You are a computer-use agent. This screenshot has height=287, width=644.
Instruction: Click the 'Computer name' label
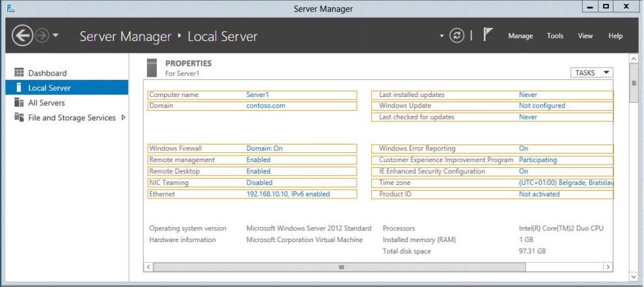[174, 95]
